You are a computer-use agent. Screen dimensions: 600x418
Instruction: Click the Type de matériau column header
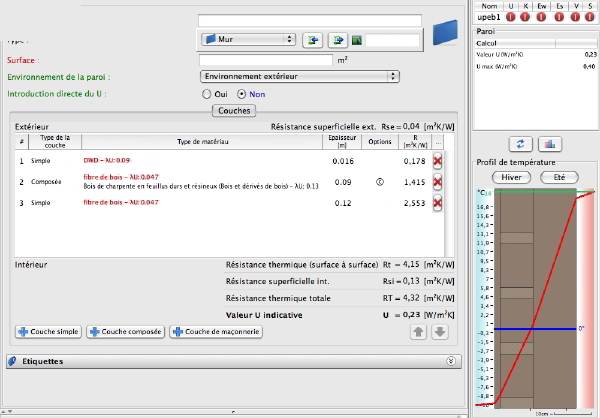pyautogui.click(x=202, y=142)
